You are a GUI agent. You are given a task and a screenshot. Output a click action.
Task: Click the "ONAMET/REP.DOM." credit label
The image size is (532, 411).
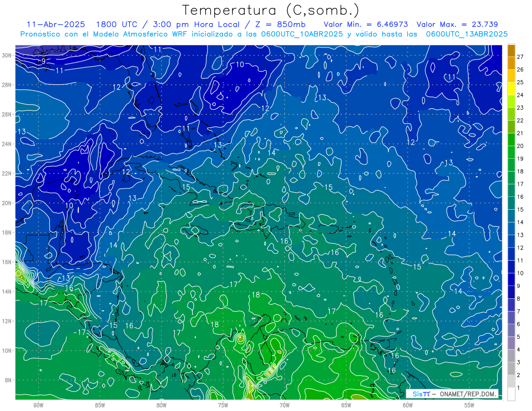coord(468,394)
